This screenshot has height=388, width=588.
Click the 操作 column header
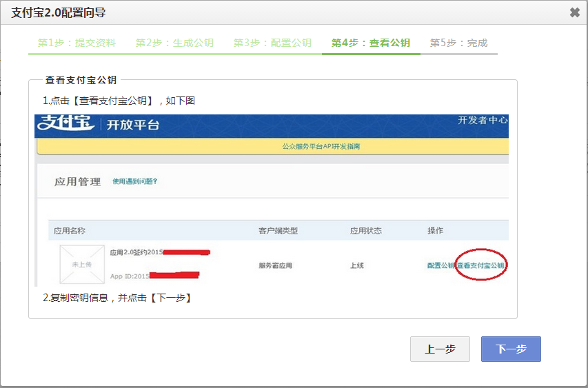(435, 230)
